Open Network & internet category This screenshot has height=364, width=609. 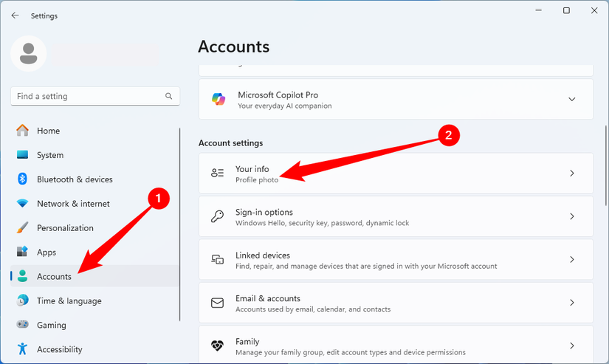tap(73, 204)
